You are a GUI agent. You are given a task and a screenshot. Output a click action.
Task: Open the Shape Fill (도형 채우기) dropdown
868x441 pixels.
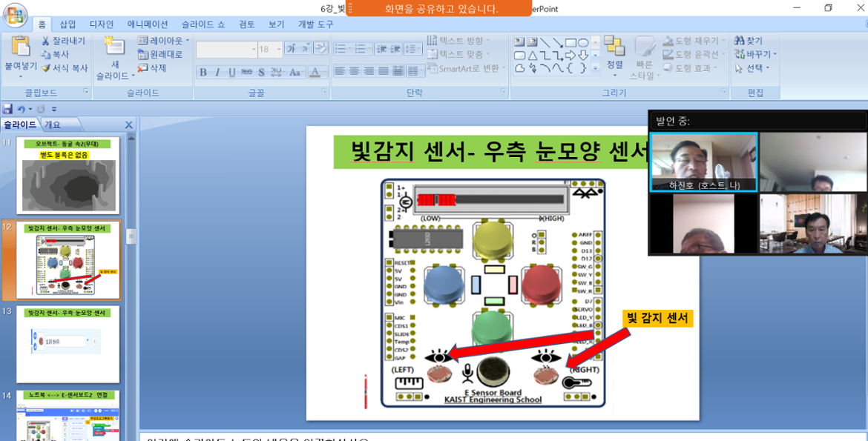715,41
